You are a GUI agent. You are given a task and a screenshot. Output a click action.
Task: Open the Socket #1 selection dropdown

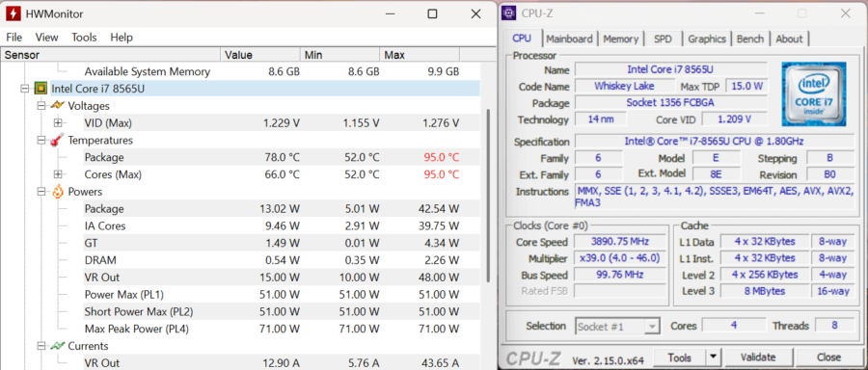pyautogui.click(x=654, y=327)
